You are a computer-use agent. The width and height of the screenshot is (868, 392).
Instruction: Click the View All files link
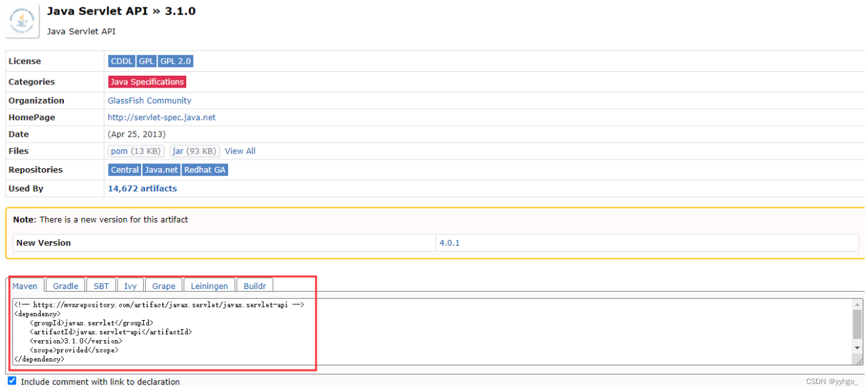pos(240,151)
